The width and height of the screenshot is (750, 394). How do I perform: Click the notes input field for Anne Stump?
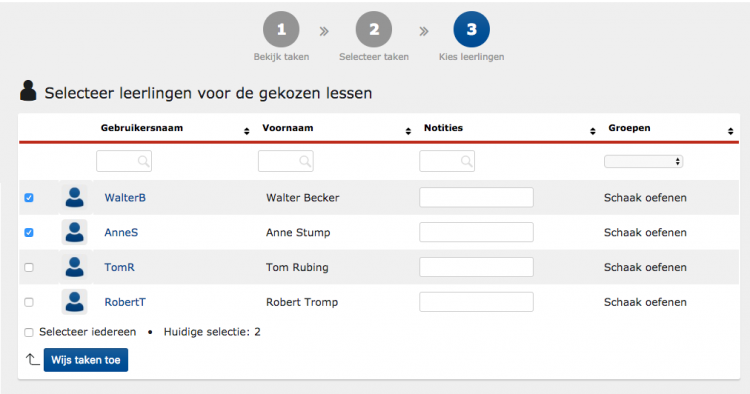(x=476, y=232)
